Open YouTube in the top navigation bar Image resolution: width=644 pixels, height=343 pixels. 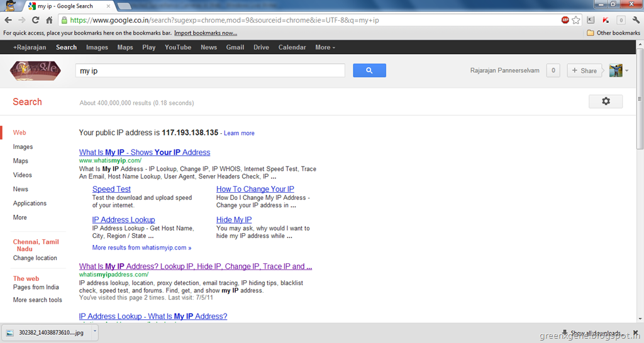[x=178, y=47]
